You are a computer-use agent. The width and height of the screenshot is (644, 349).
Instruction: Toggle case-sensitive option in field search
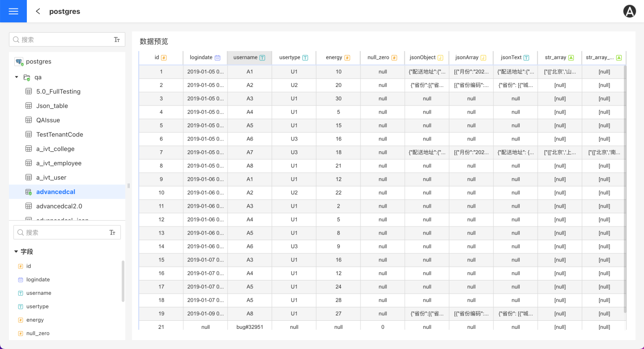[x=112, y=232]
